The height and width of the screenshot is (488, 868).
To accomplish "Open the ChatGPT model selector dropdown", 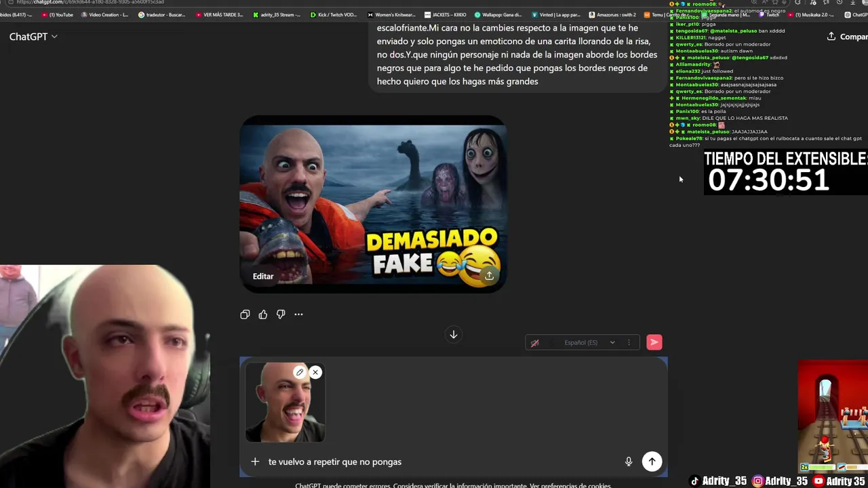I will pos(33,37).
